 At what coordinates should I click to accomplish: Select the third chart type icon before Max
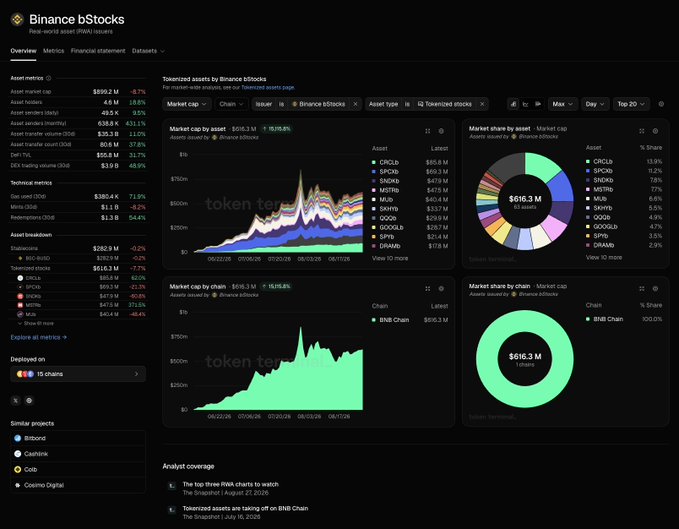pyautogui.click(x=538, y=104)
